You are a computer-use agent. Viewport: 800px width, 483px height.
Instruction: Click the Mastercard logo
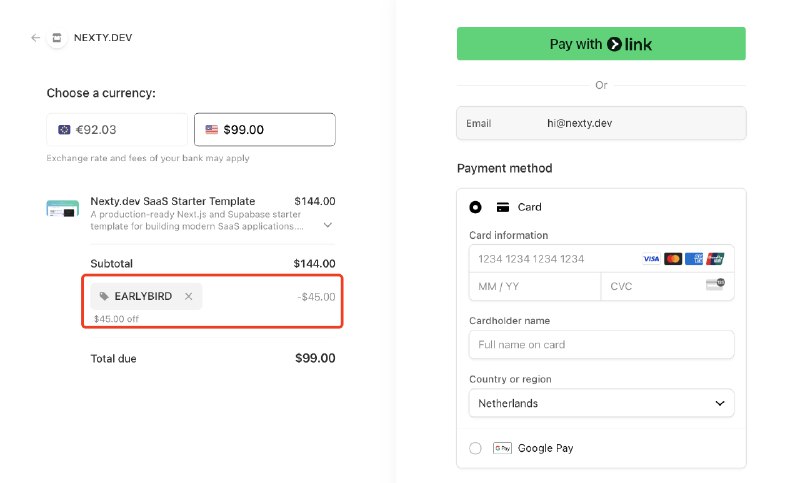tap(672, 259)
